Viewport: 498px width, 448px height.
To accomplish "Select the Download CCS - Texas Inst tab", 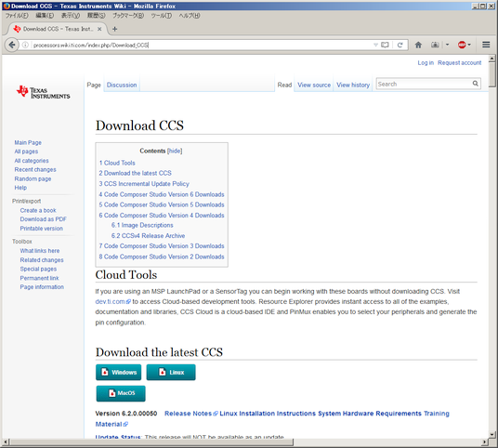I will coord(58,29).
